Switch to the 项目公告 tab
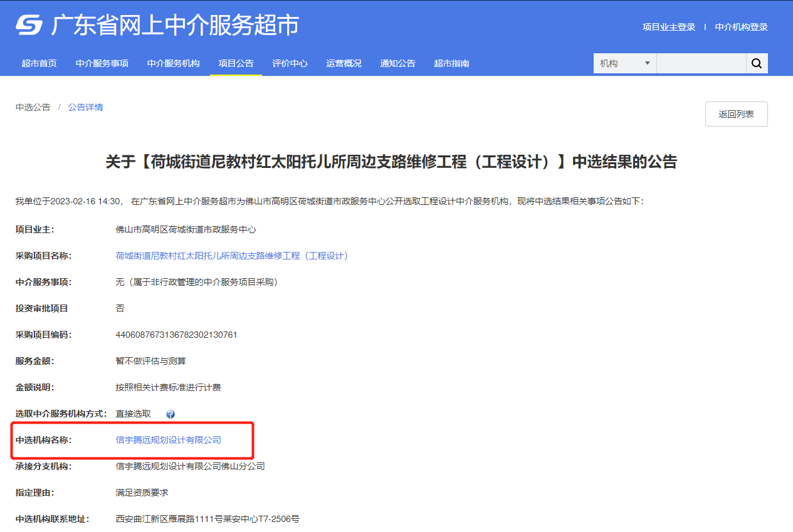The width and height of the screenshot is (793, 532). [x=236, y=63]
